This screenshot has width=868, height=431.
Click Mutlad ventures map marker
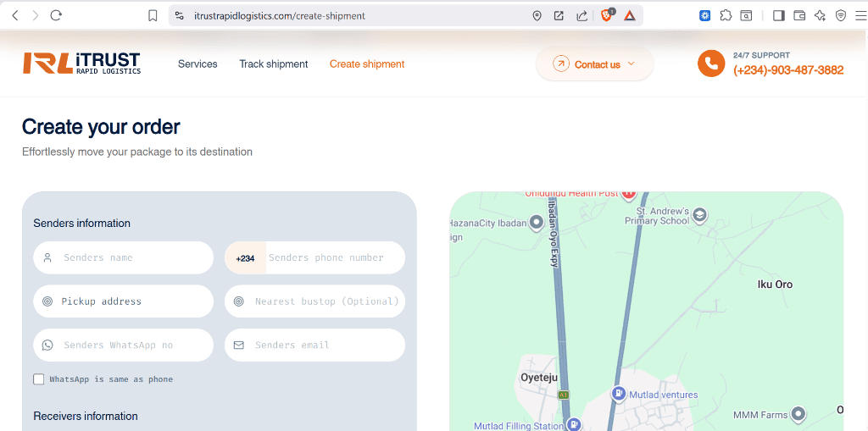(619, 394)
